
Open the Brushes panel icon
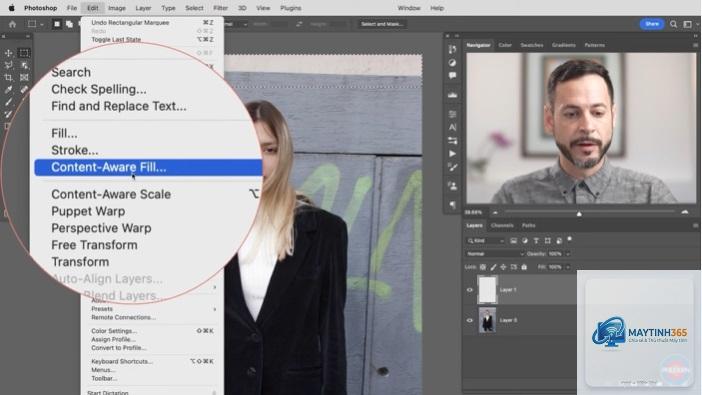coord(452,167)
